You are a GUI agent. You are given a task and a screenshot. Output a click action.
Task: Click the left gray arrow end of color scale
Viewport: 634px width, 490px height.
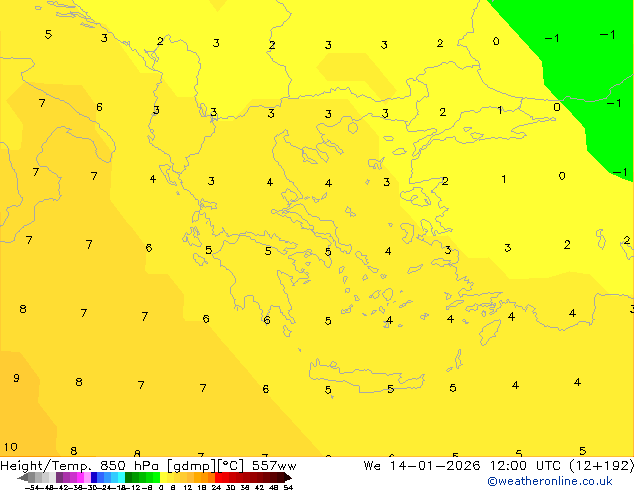23,477
